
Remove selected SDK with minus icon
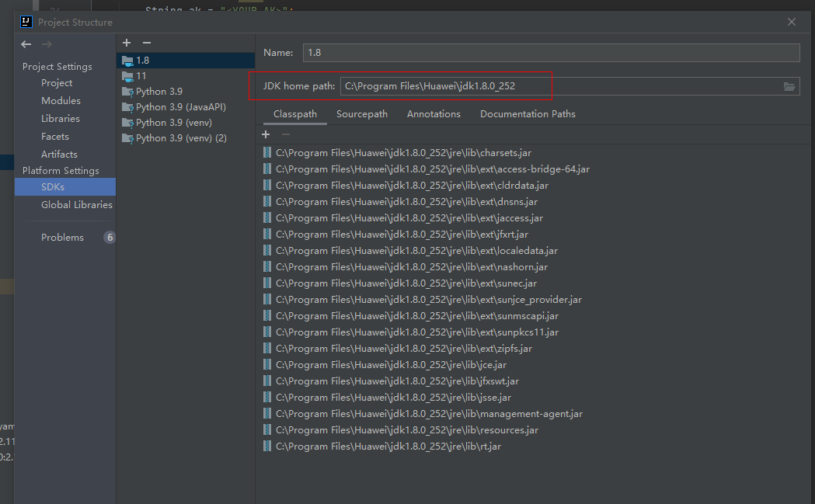coord(147,43)
